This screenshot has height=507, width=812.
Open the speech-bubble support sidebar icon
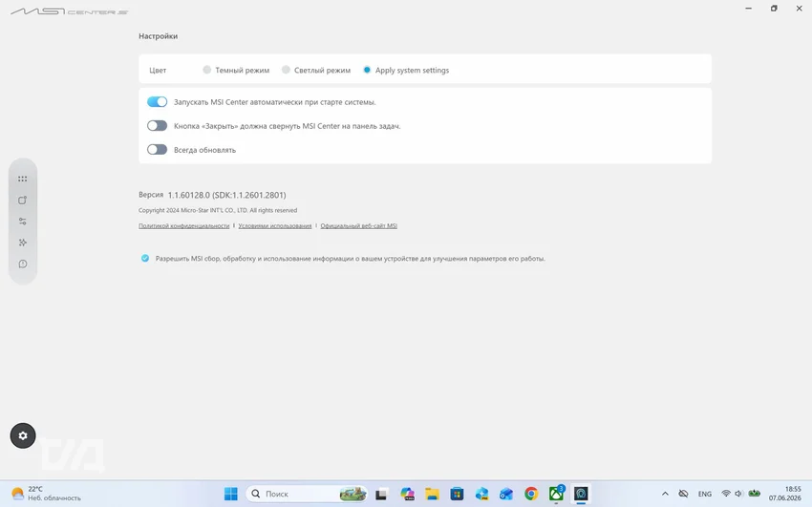click(22, 264)
